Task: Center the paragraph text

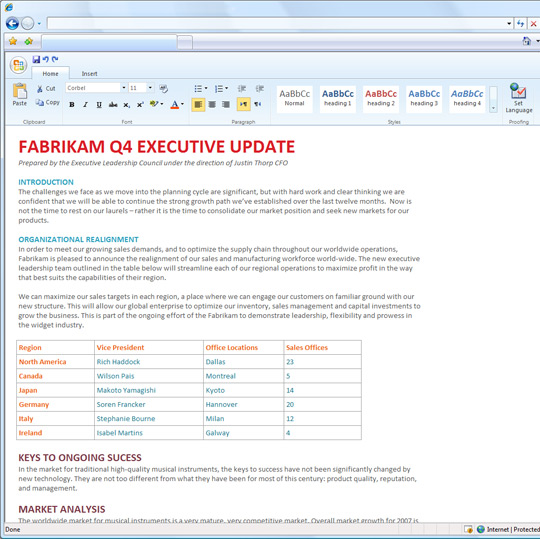Action: (x=212, y=104)
